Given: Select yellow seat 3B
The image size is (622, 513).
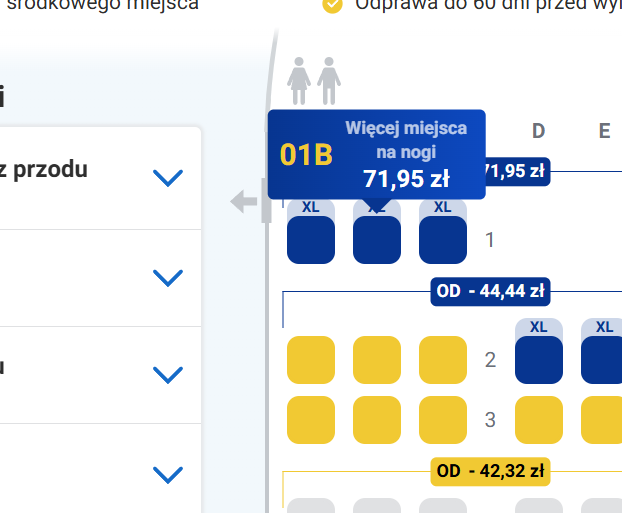Looking at the screenshot, I should tap(377, 420).
